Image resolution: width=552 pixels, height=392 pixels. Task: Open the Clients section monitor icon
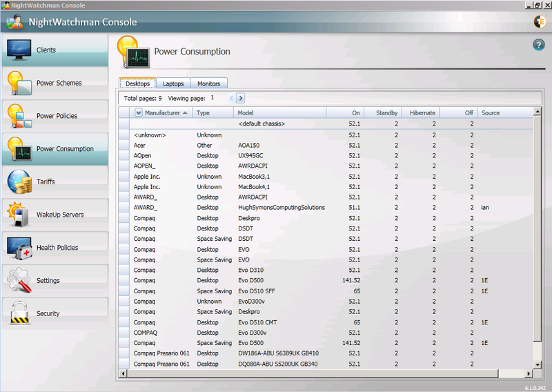[x=19, y=50]
